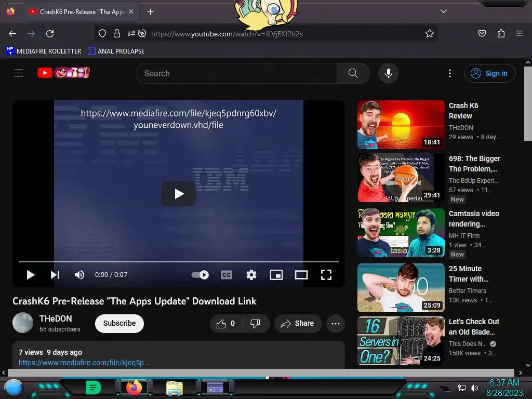Open a new browser tab
The width and height of the screenshot is (532, 399).
tap(150, 12)
